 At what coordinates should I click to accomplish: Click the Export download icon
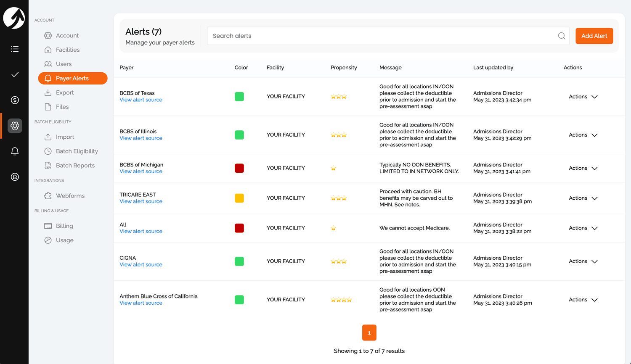pos(48,92)
